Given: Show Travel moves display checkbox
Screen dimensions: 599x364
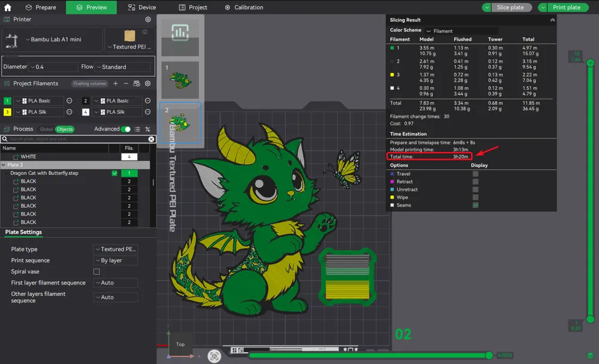Looking at the screenshot, I should coord(475,174).
